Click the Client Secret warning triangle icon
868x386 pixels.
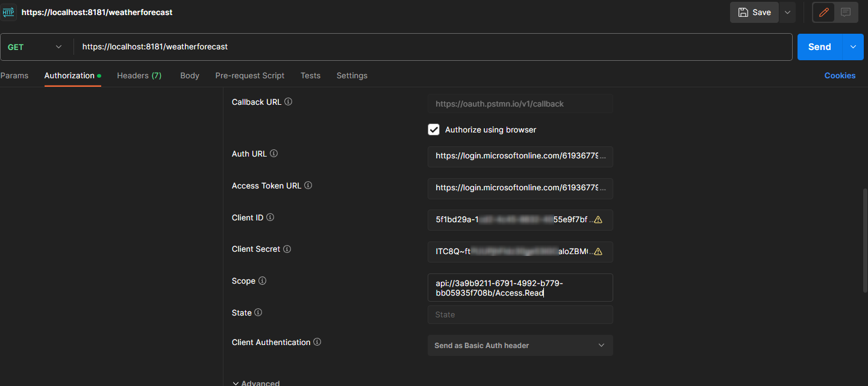point(598,252)
